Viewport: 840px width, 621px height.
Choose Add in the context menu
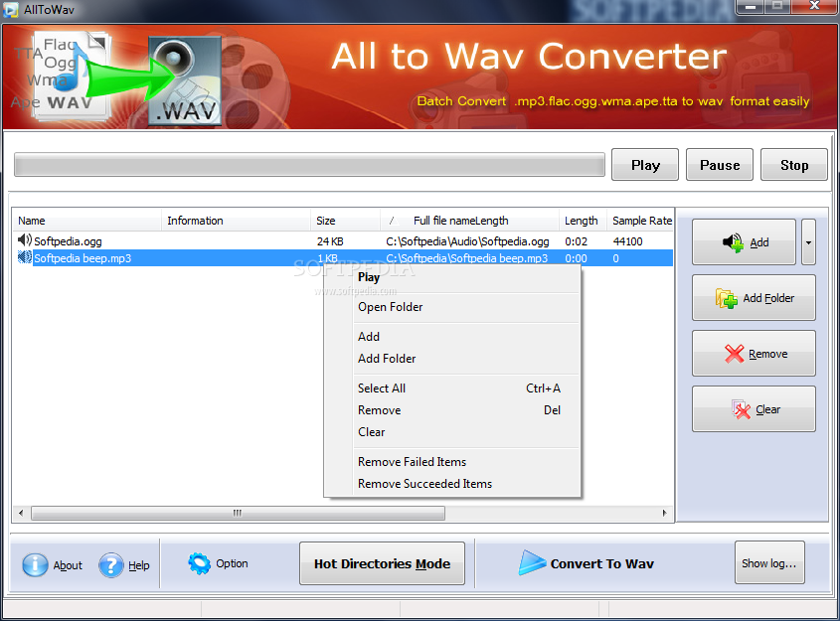[369, 337]
